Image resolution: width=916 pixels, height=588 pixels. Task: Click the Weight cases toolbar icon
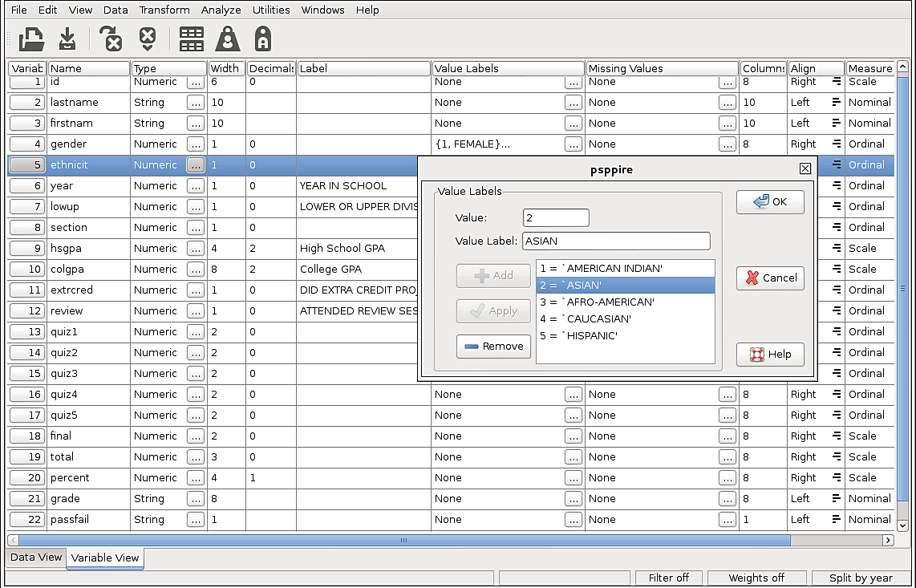click(228, 40)
